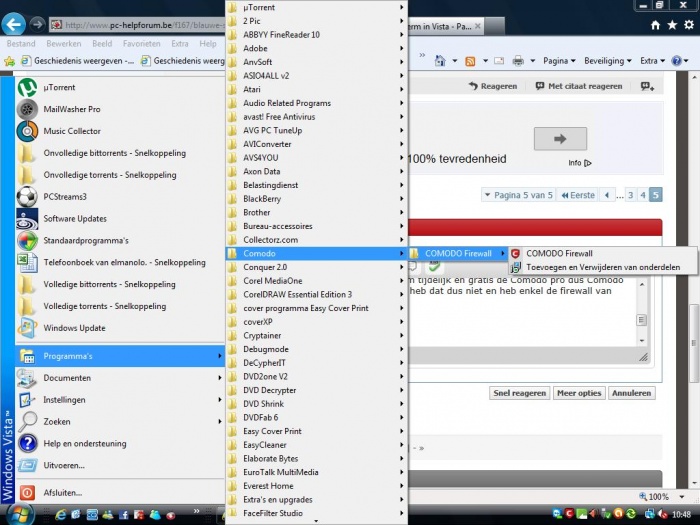Open Zoeken search entry

[121, 422]
